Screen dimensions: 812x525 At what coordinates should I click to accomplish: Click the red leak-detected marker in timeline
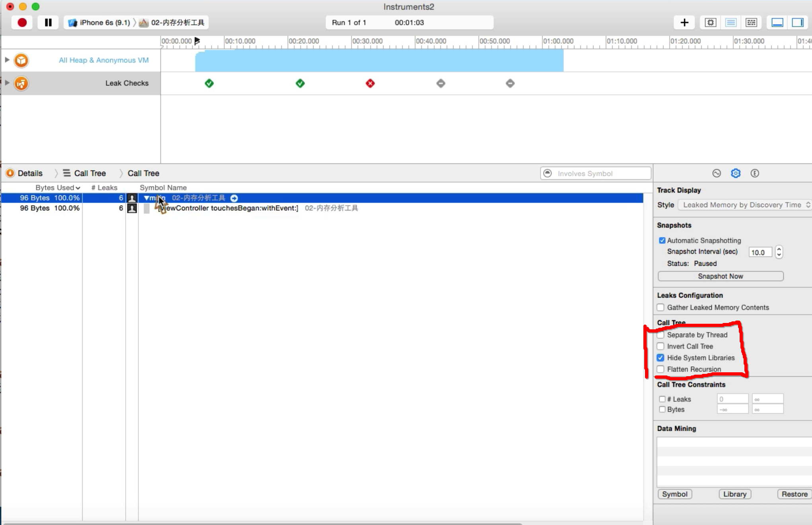point(370,84)
